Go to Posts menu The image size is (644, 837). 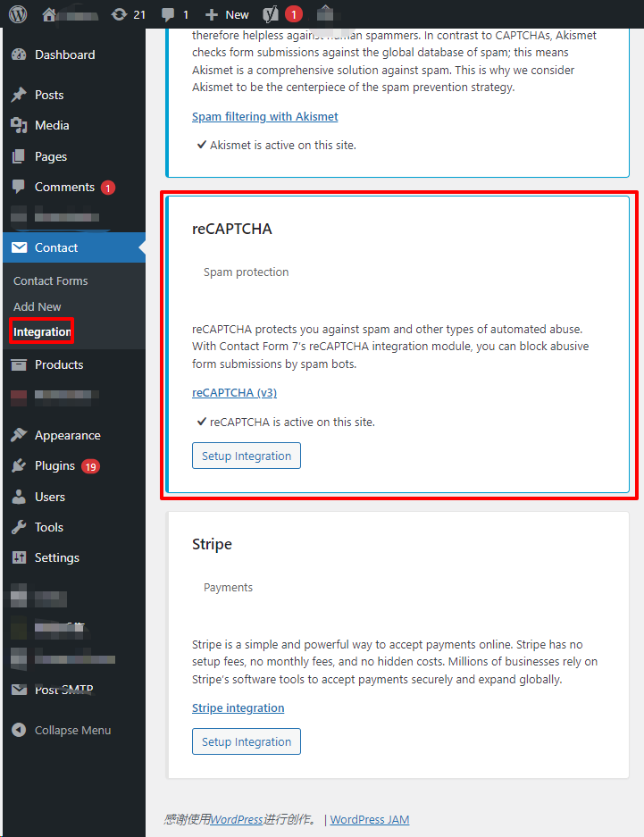point(49,95)
